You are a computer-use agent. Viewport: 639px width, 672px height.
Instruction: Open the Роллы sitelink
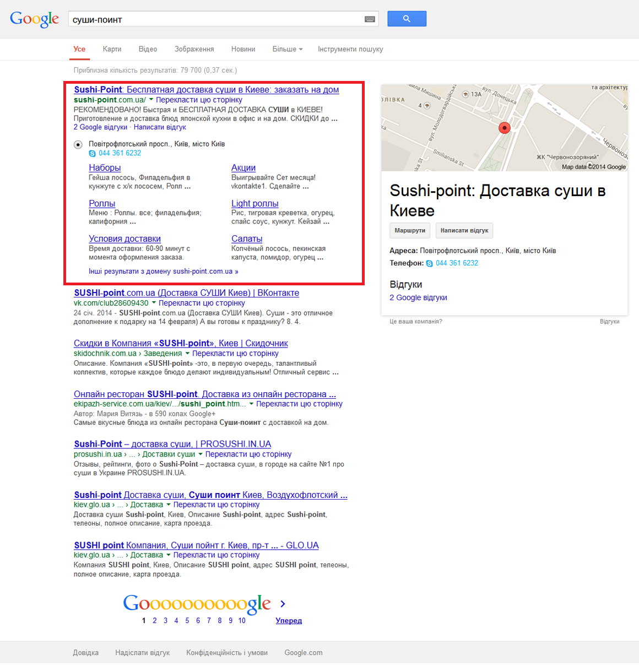tap(102, 203)
